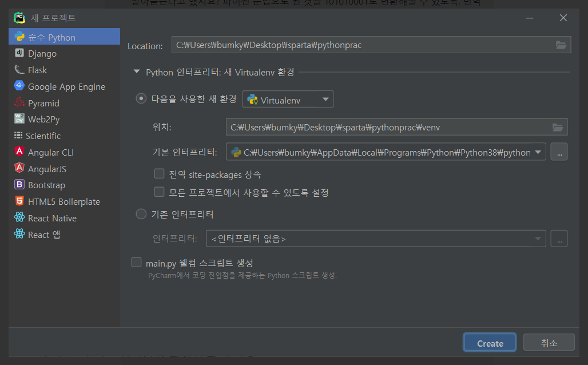
Task: Click the Flask horn icon
Action: point(19,69)
